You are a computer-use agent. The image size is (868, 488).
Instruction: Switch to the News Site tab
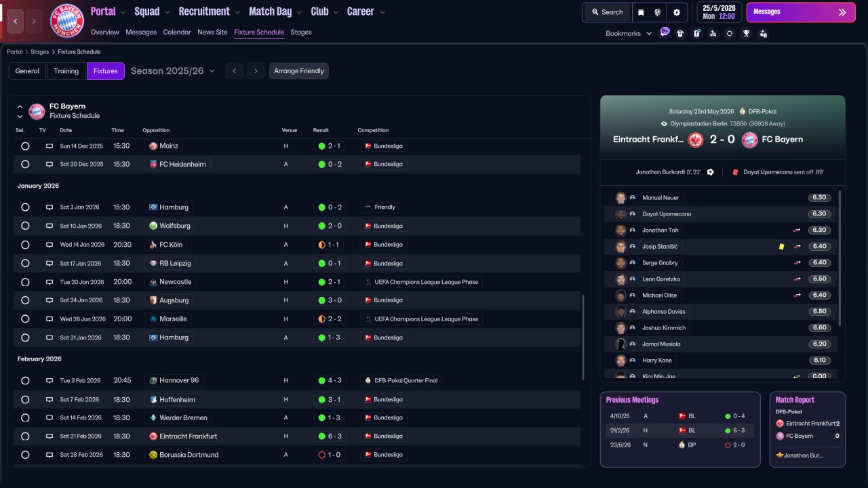pyautogui.click(x=212, y=32)
